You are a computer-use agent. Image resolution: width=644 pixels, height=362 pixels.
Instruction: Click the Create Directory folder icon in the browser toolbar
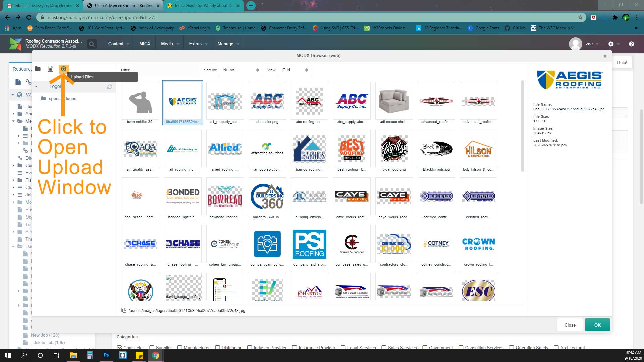coord(38,69)
